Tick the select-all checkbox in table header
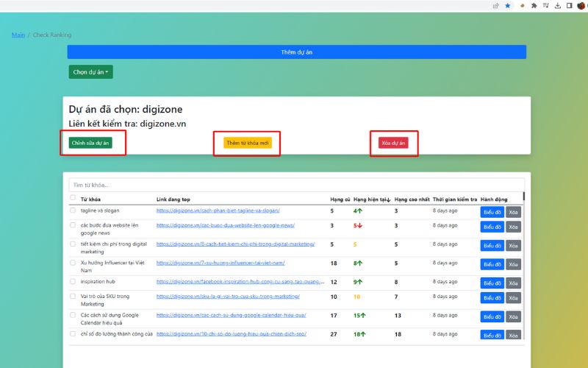Screen dimensions: 588x368 pos(73,197)
